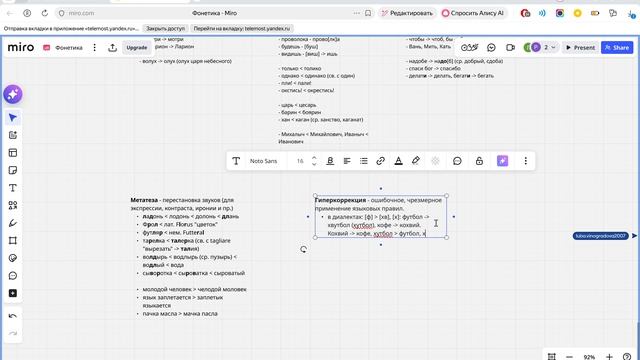Click Закрыть доступ button

[x=165, y=29]
